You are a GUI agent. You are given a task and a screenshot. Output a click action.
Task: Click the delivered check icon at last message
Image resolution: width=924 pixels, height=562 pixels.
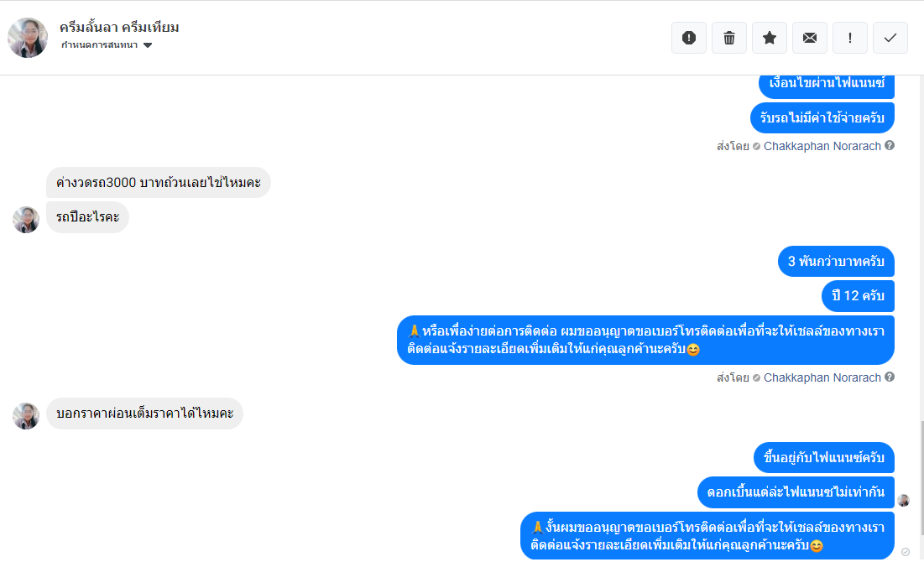coord(906,552)
